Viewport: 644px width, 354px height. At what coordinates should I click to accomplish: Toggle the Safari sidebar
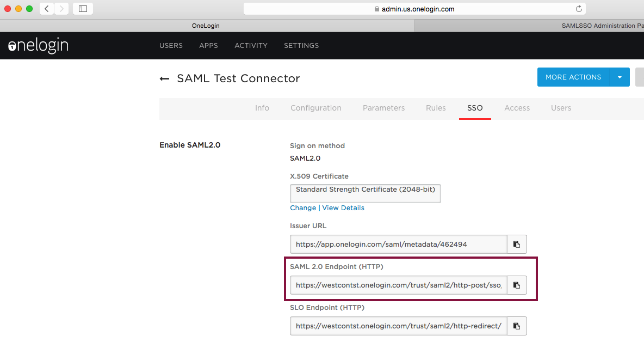pos(83,9)
